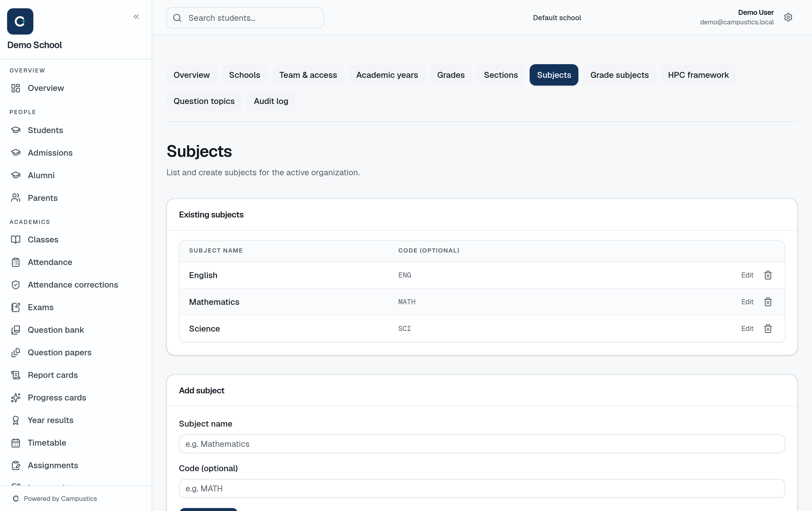The height and width of the screenshot is (511, 812).
Task: Click the Code (Optional) column header
Action: pyautogui.click(x=429, y=250)
